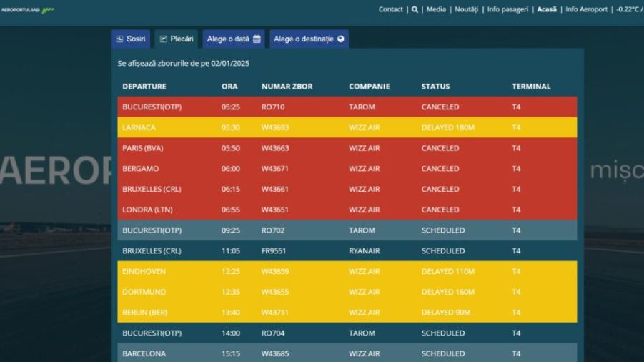Click TAROM company in the RO710 row
Image resolution: width=644 pixels, height=362 pixels.
(x=362, y=107)
